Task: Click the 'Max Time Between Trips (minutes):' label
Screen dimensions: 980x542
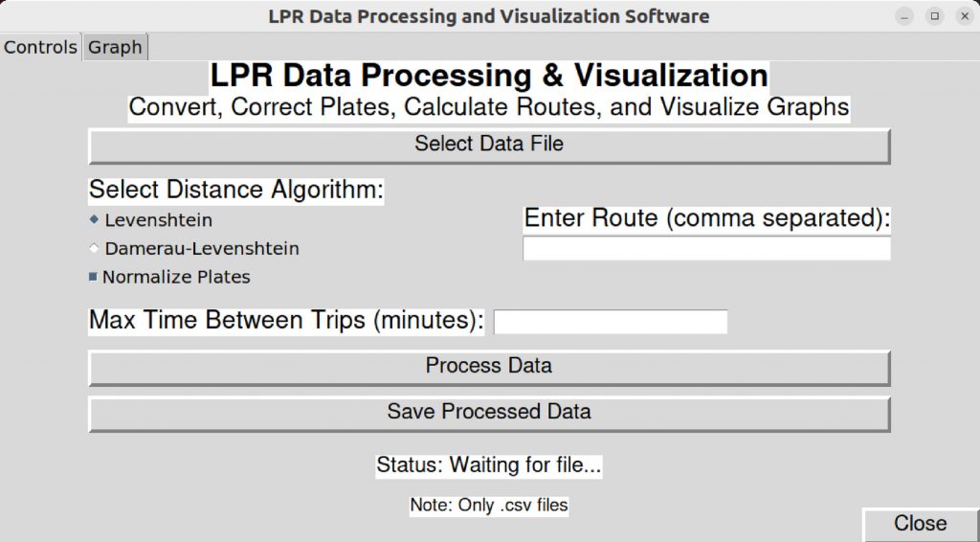Action: click(x=286, y=320)
